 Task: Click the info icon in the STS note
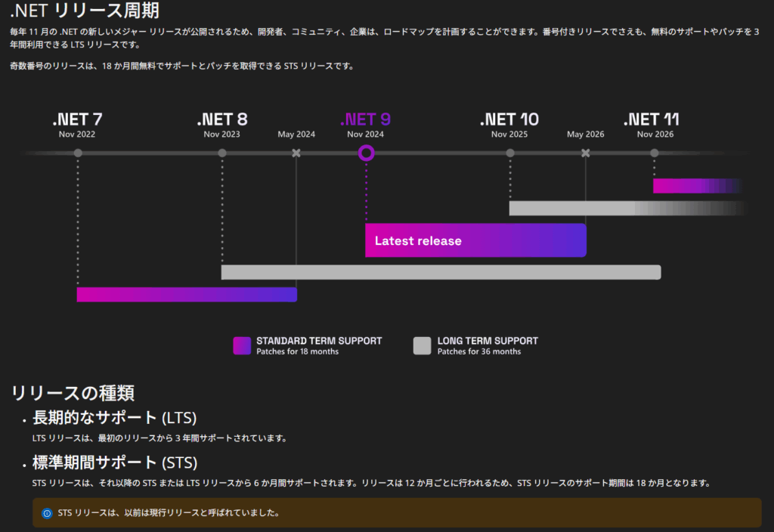point(47,513)
